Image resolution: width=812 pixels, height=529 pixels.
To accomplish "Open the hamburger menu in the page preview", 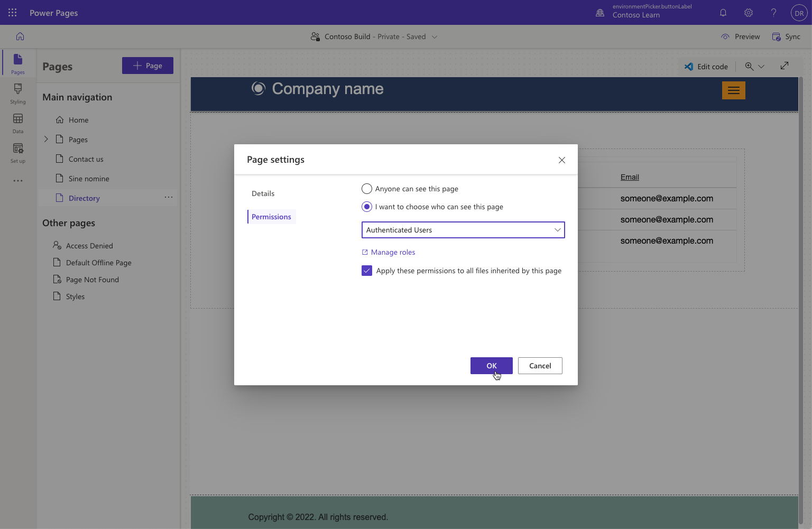I will click(x=733, y=90).
